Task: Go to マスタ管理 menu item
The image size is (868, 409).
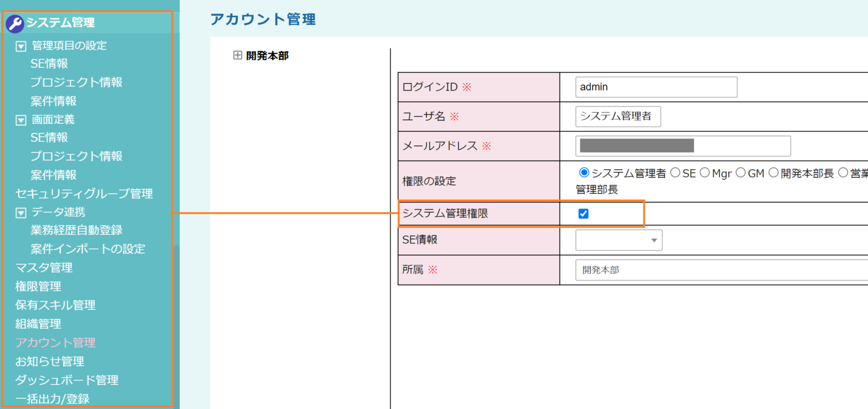Action: tap(44, 268)
